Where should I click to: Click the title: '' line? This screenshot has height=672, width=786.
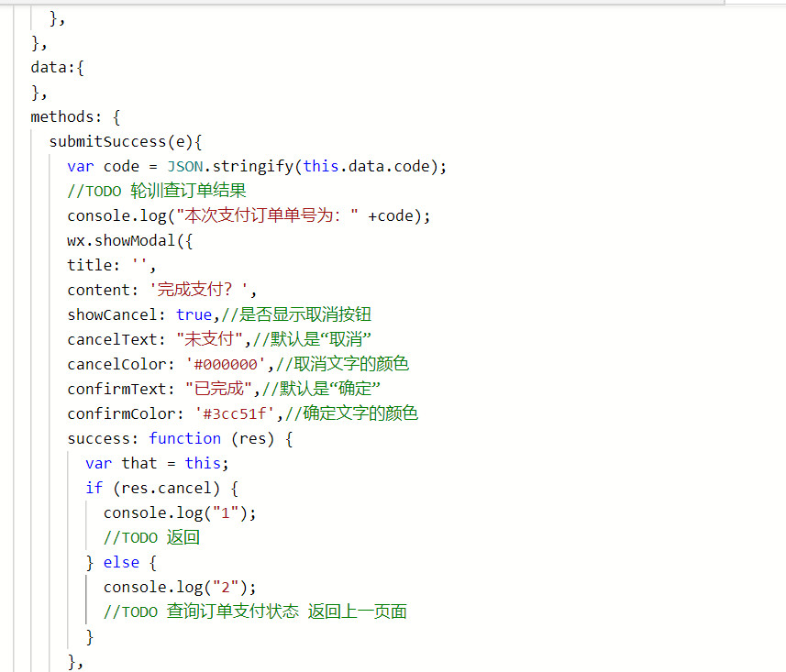coord(111,265)
